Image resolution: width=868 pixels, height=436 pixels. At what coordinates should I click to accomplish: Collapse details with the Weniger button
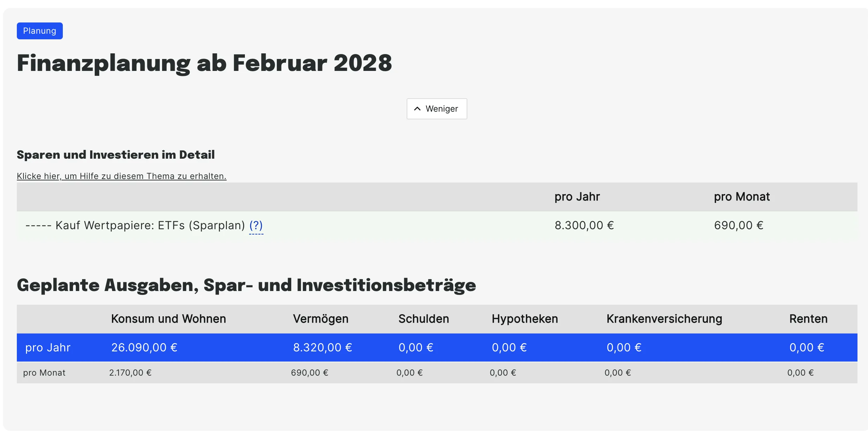(x=437, y=109)
